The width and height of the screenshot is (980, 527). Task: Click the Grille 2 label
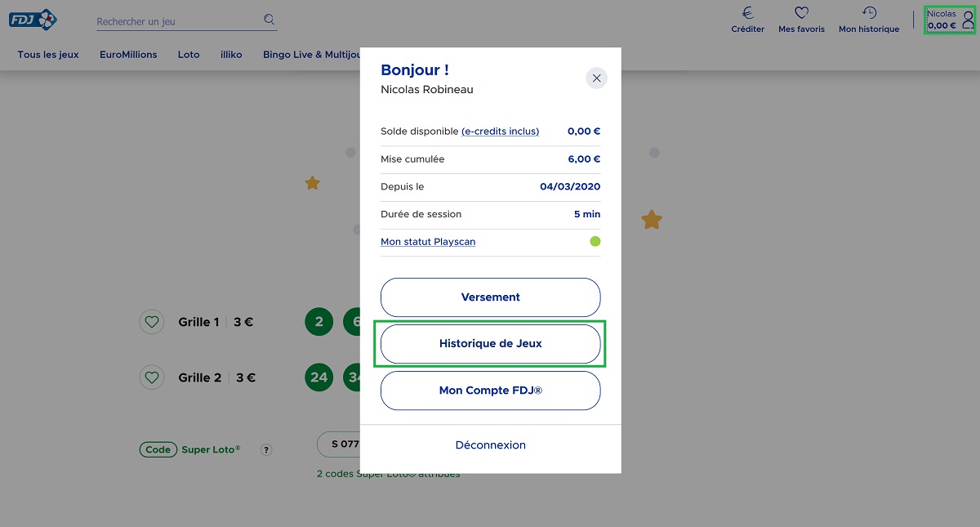click(200, 377)
